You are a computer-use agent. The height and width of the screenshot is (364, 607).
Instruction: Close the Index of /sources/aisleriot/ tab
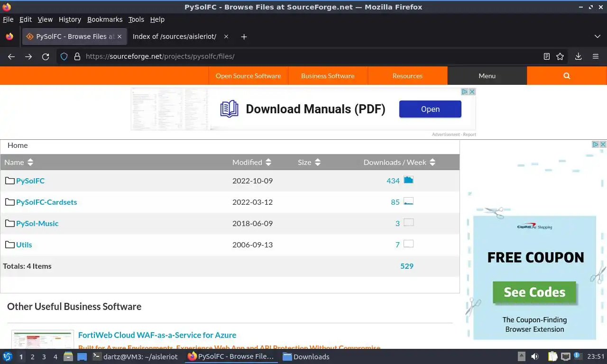click(226, 36)
